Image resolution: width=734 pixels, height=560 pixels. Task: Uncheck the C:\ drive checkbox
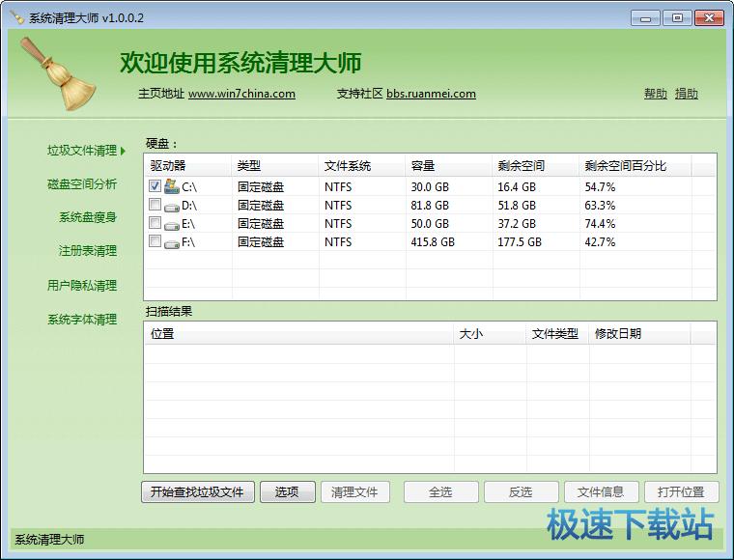coord(155,186)
